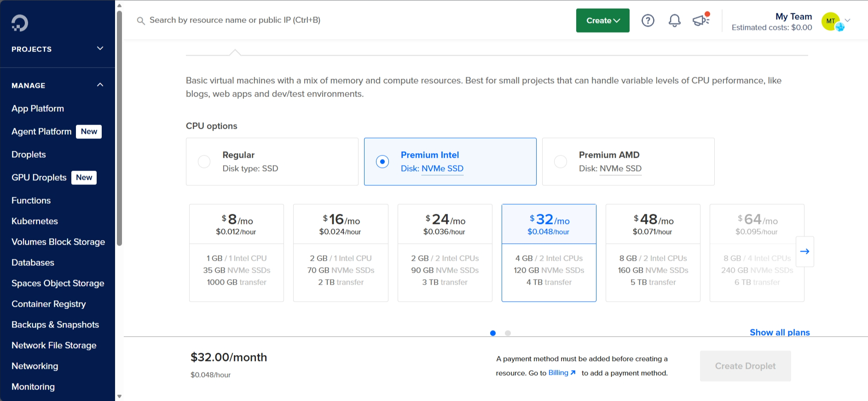
Task: Click the search magnifier icon
Action: pos(141,21)
